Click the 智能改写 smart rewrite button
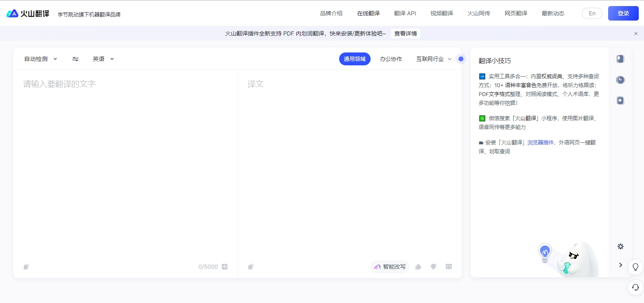 coord(390,267)
